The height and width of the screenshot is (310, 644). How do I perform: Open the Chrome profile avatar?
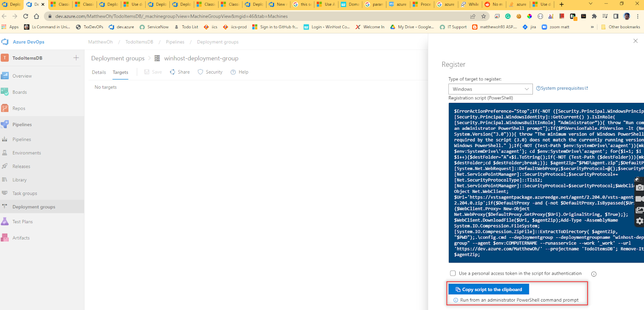627,16
